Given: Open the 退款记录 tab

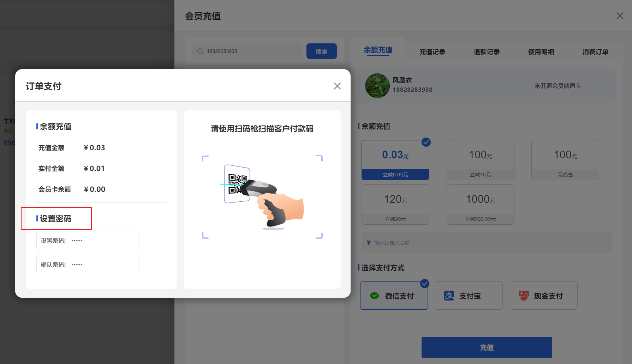Looking at the screenshot, I should (x=487, y=51).
